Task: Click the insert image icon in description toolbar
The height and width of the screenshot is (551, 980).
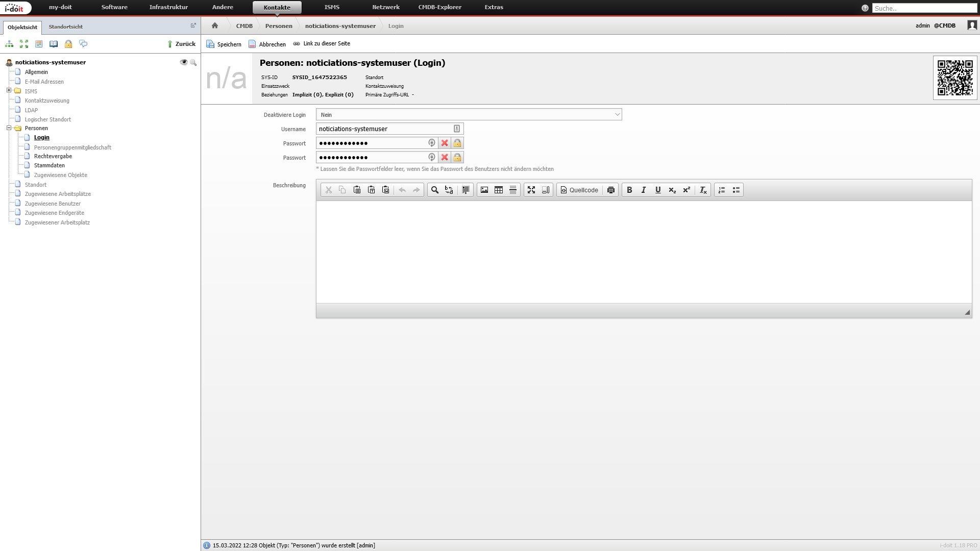Action: tap(484, 190)
